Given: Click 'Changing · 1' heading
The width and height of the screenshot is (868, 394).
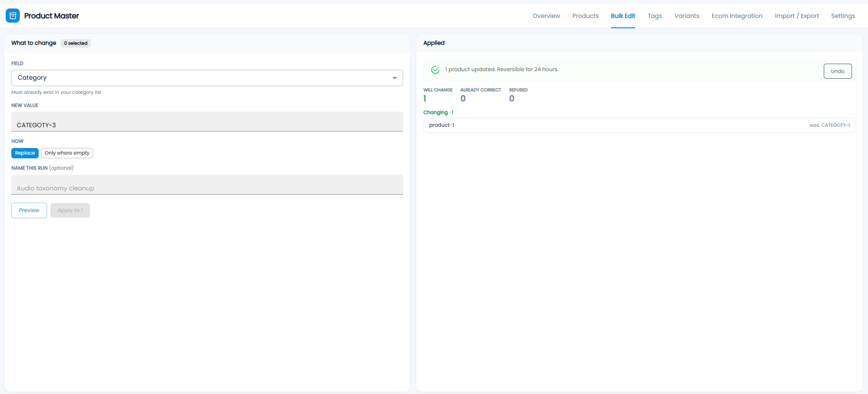Looking at the screenshot, I should click(438, 113).
